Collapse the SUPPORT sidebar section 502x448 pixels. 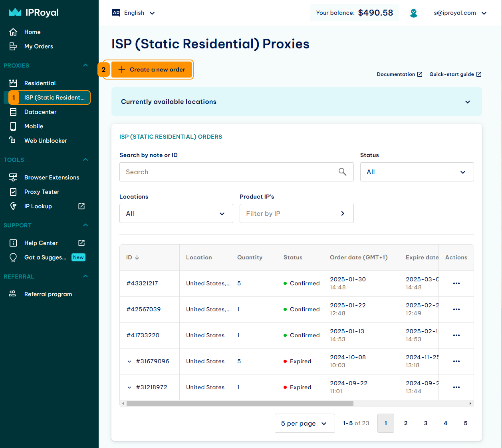[85, 225]
